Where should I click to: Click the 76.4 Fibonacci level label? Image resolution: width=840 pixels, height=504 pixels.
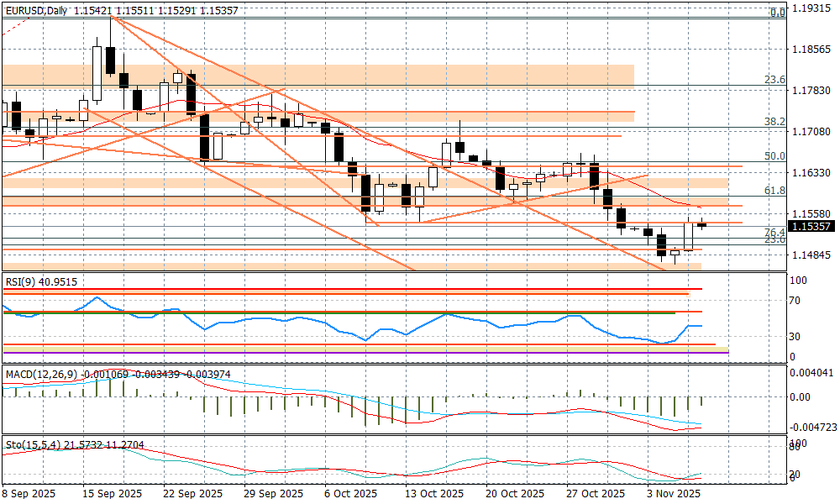pos(774,232)
